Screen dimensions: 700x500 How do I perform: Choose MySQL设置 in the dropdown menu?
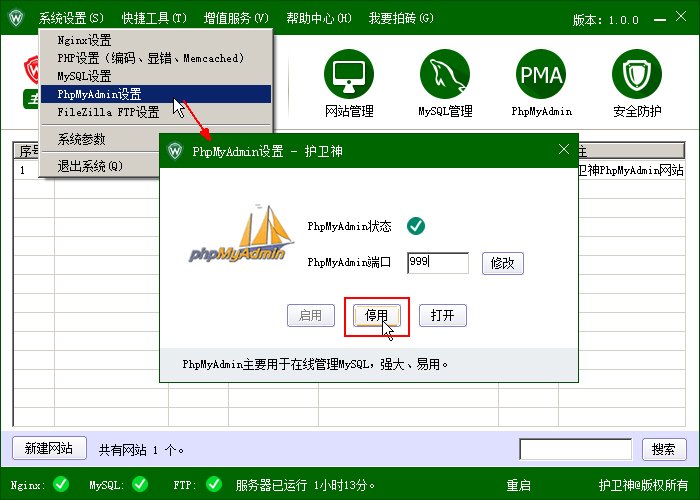point(156,76)
